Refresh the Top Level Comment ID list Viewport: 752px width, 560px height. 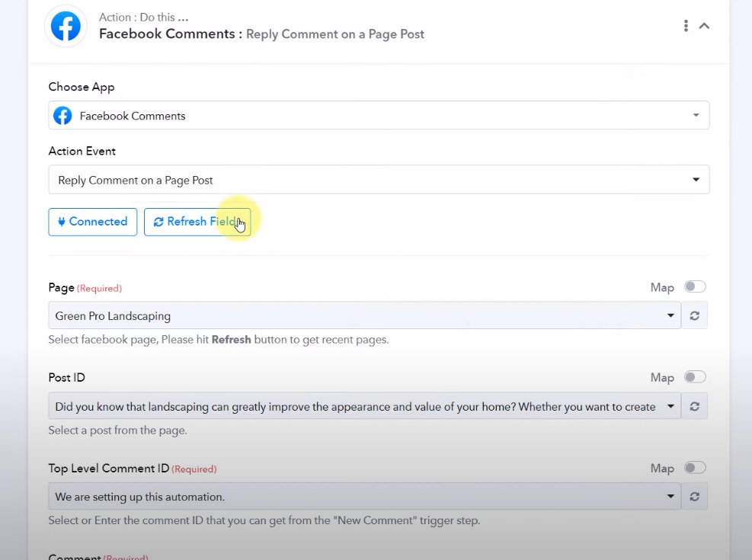[694, 496]
